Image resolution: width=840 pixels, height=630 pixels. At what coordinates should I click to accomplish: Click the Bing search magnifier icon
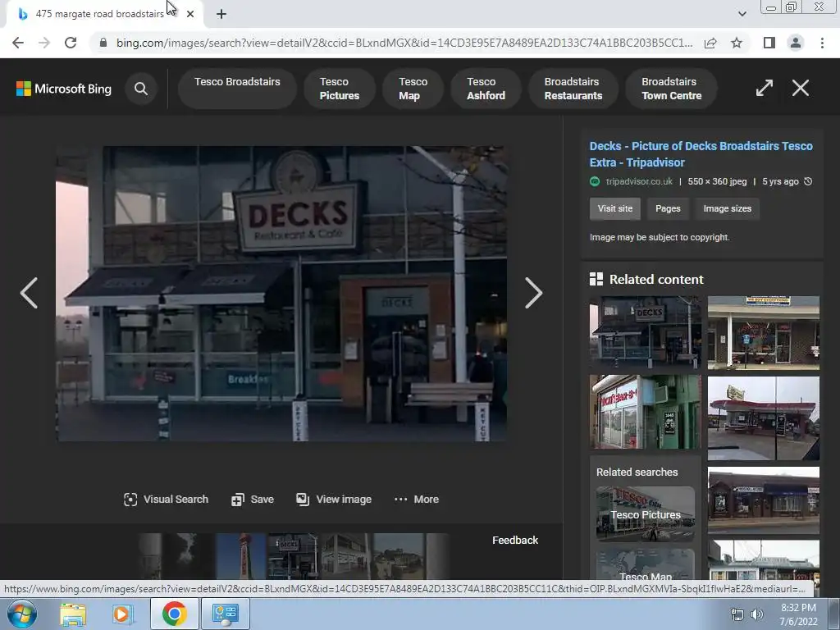pyautogui.click(x=141, y=89)
